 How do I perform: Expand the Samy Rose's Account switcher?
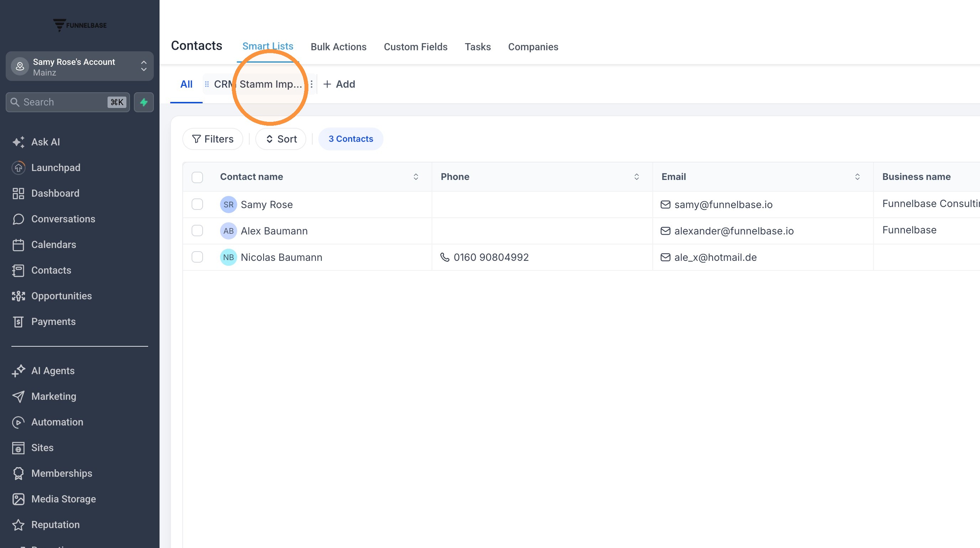[79, 67]
